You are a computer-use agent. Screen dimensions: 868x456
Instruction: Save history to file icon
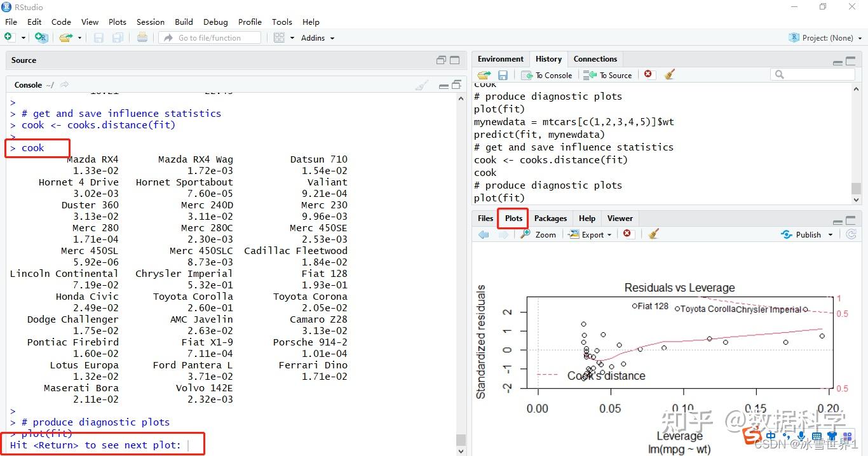(x=503, y=75)
